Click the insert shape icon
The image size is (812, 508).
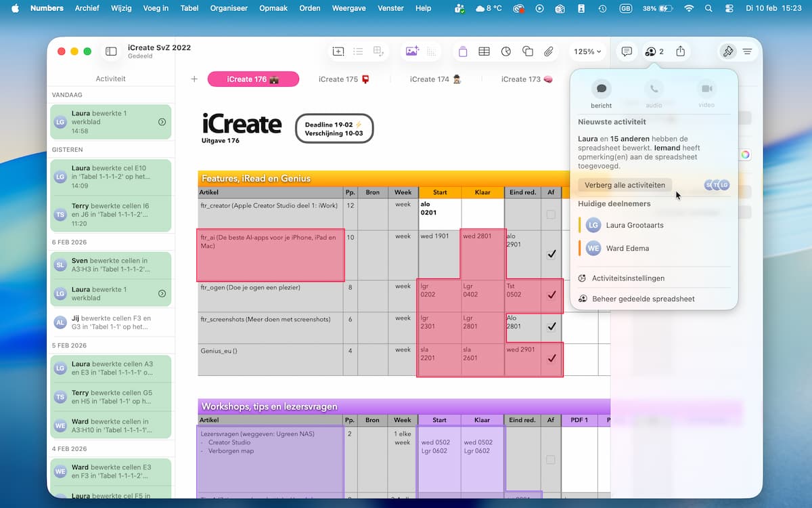tap(528, 51)
